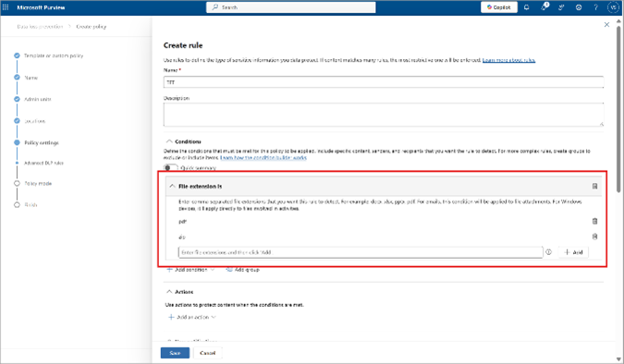Remove the pdf extension entry
This screenshot has height=364, width=624.
[594, 221]
